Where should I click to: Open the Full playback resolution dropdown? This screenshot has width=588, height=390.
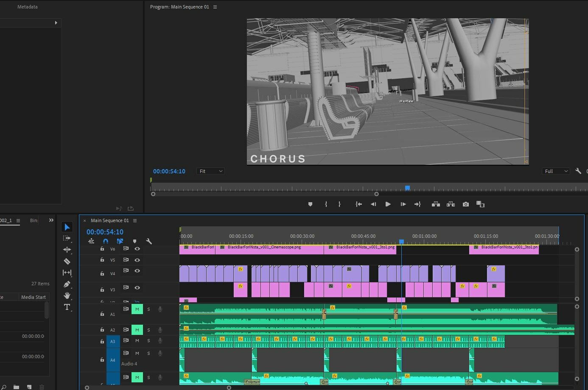(x=556, y=171)
